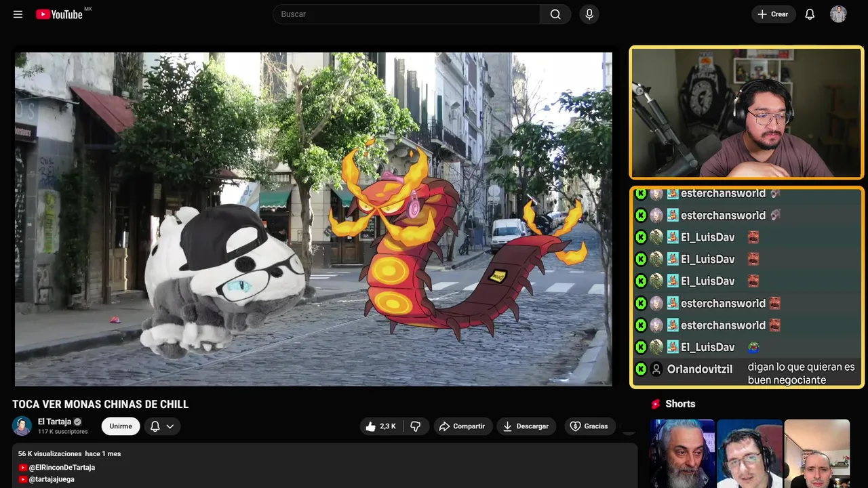Click Descargar to download video
868x488 pixels.
(526, 426)
